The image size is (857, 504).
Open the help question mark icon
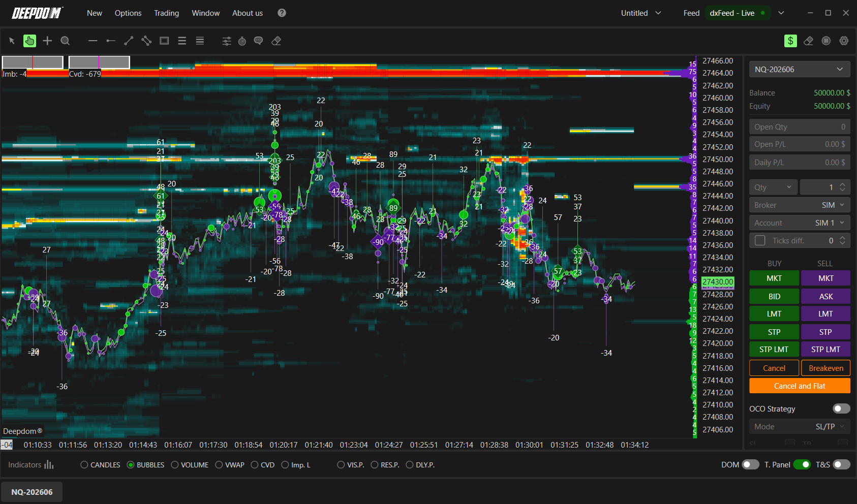(282, 13)
